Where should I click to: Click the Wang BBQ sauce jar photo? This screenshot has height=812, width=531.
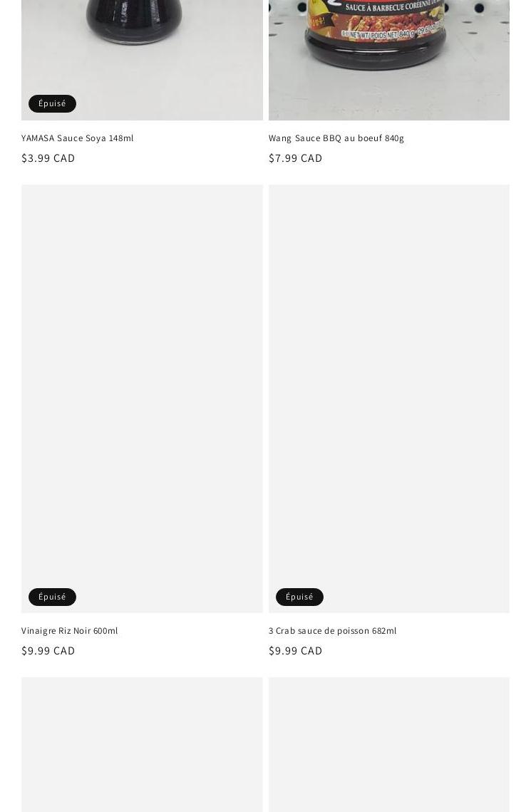coord(388,60)
